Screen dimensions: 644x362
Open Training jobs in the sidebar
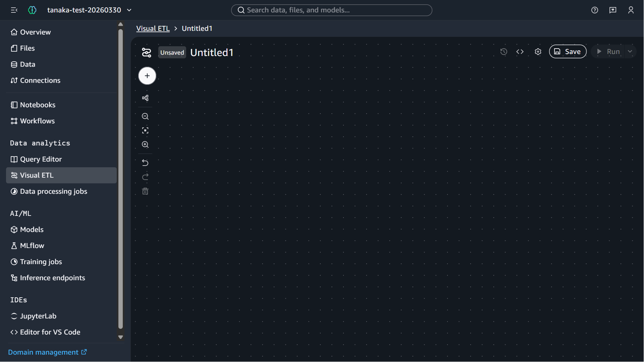click(x=61, y=262)
